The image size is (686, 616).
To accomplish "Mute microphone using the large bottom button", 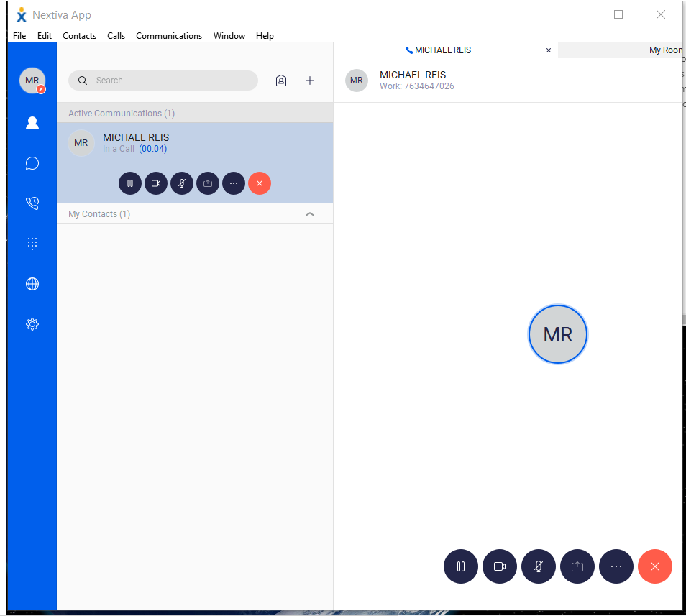I will coord(539,566).
